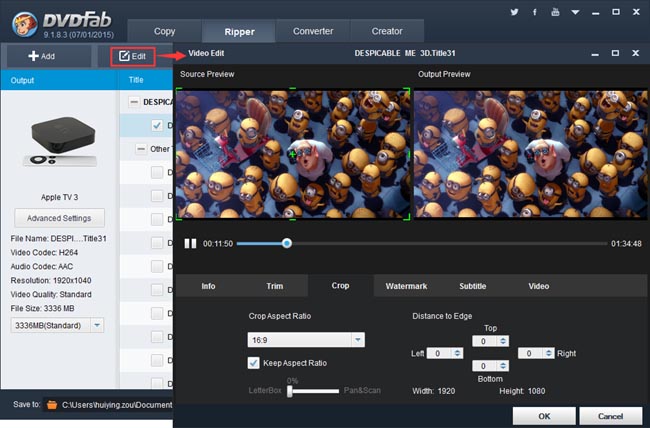This screenshot has height=428, width=650.
Task: Open DVDFab Twitter page icon
Action: click(514, 12)
